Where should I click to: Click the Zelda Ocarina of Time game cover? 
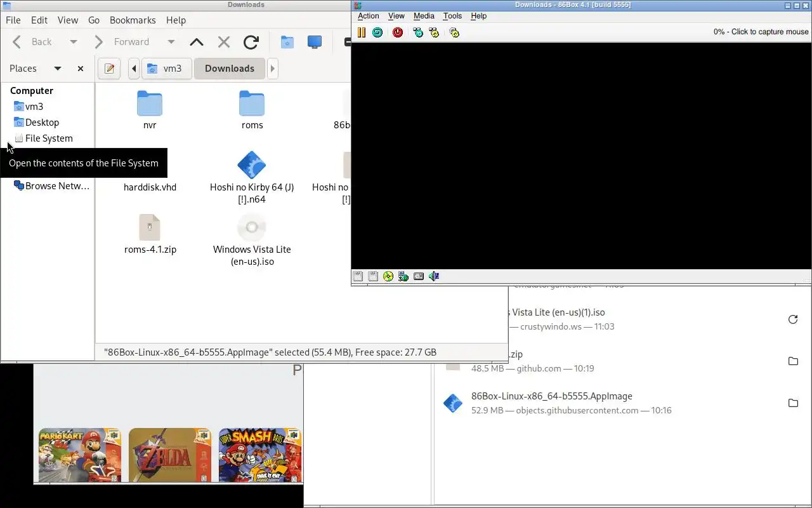[170, 455]
